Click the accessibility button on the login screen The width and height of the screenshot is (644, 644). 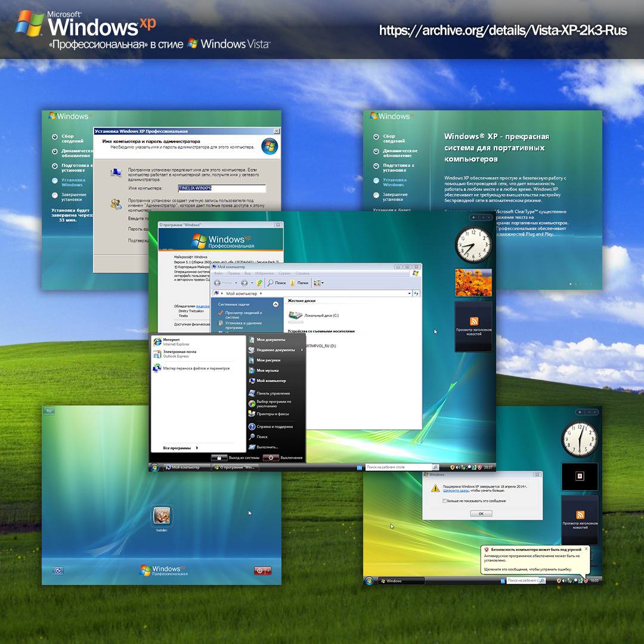[58, 571]
